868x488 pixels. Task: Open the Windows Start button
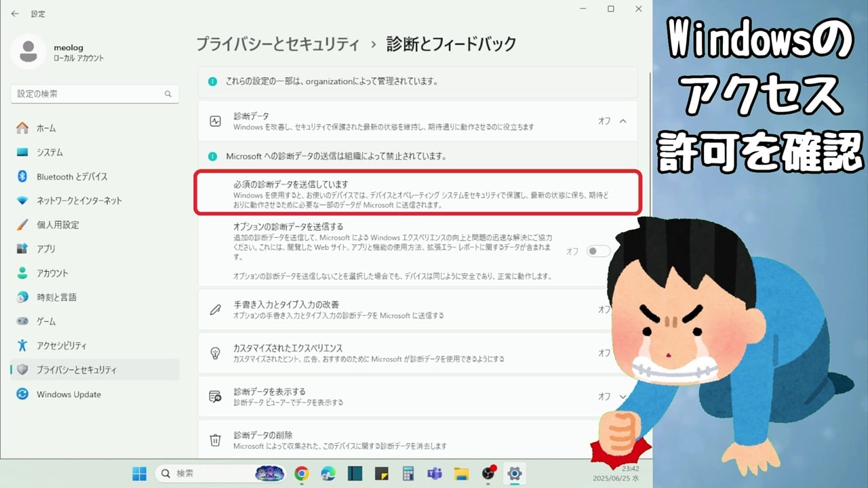[139, 473]
